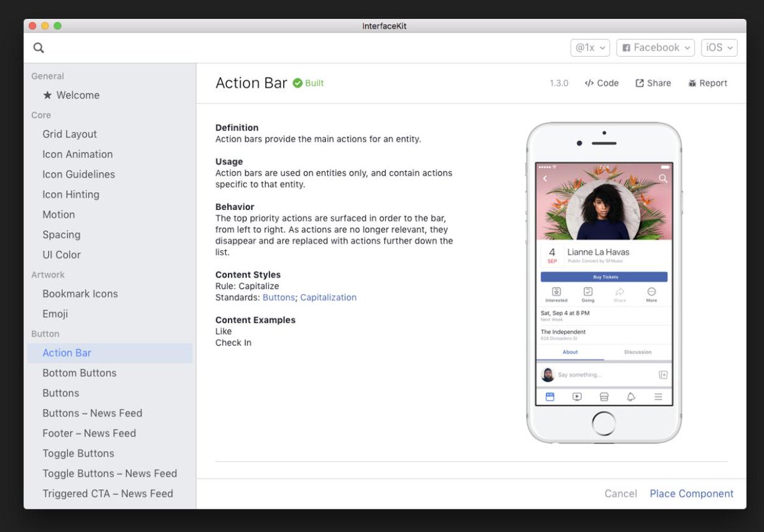Viewport: 764px width, 532px height.
Task: Select the Buttons sidebar item
Action: point(61,393)
